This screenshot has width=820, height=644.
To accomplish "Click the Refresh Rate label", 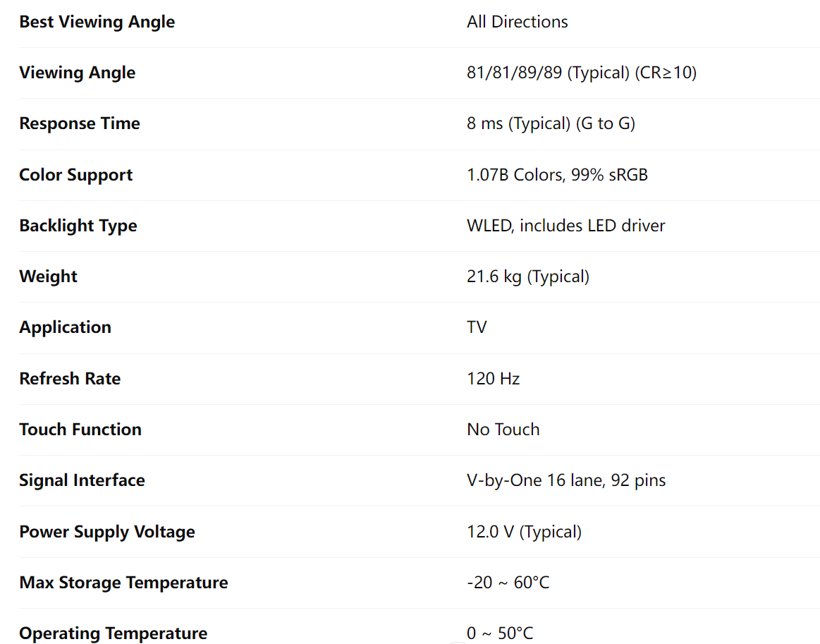I will coord(70,379).
